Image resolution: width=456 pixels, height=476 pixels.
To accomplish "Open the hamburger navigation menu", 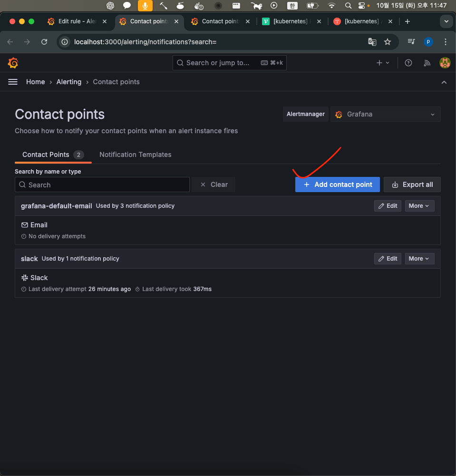I will click(x=13, y=82).
